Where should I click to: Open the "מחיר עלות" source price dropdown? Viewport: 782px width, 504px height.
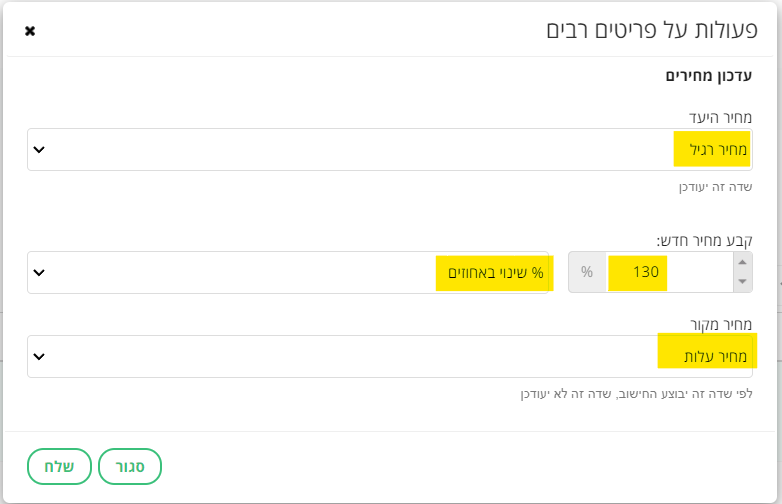390,356
